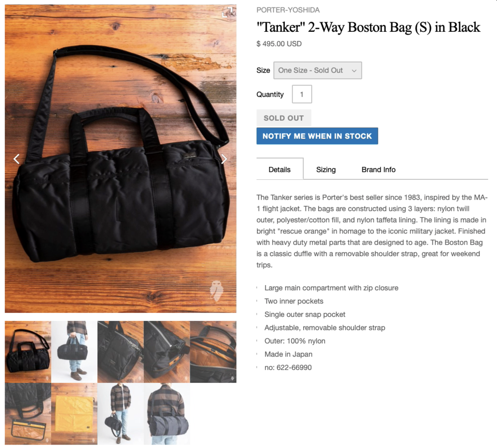497x448 pixels.
Task: View the Brand Info tab
Action: coord(378,169)
